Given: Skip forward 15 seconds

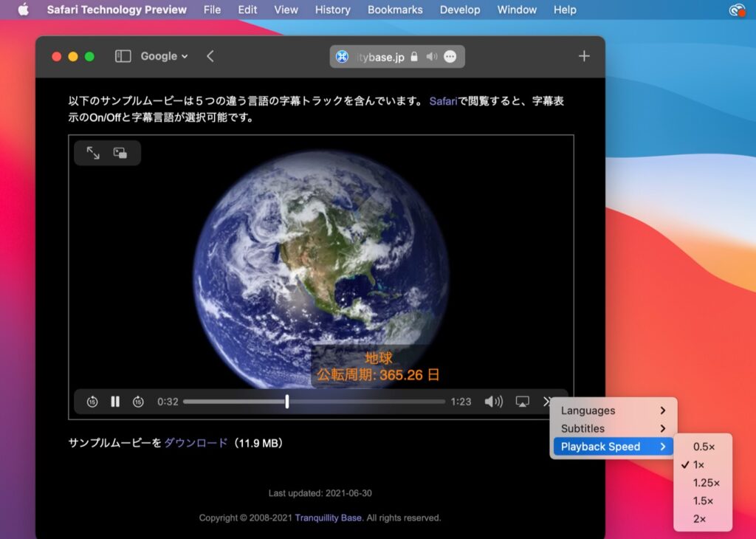Looking at the screenshot, I should pos(139,402).
